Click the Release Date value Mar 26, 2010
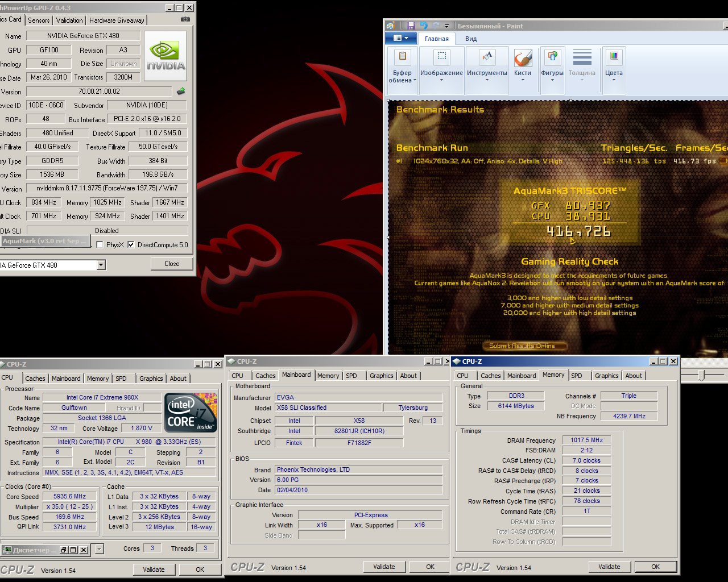728x582 pixels. point(49,77)
